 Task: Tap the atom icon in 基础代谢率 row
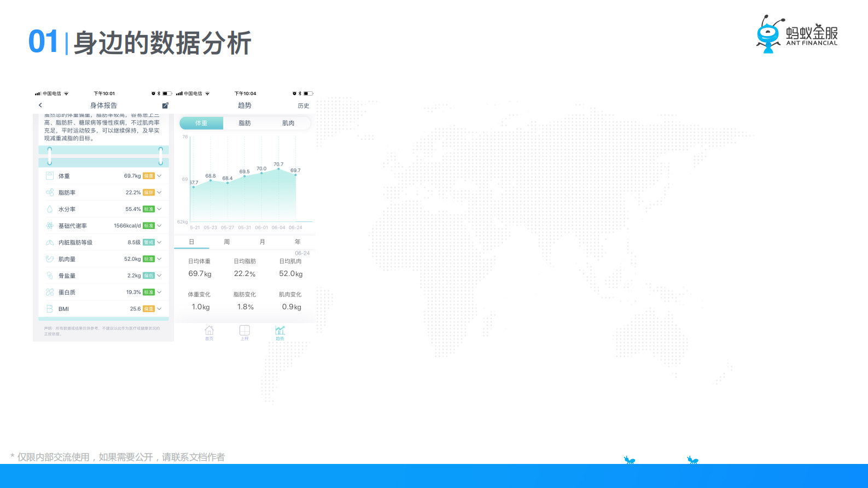tap(50, 226)
